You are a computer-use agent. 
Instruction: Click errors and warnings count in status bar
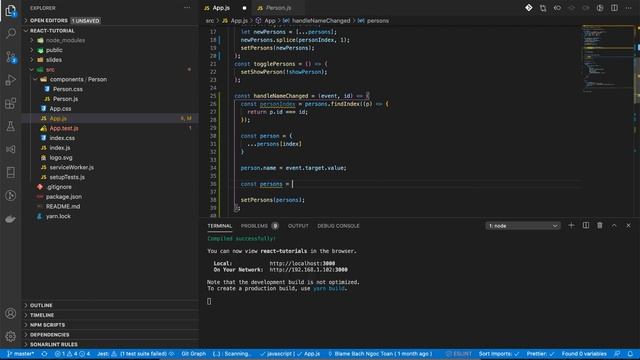click(72, 354)
